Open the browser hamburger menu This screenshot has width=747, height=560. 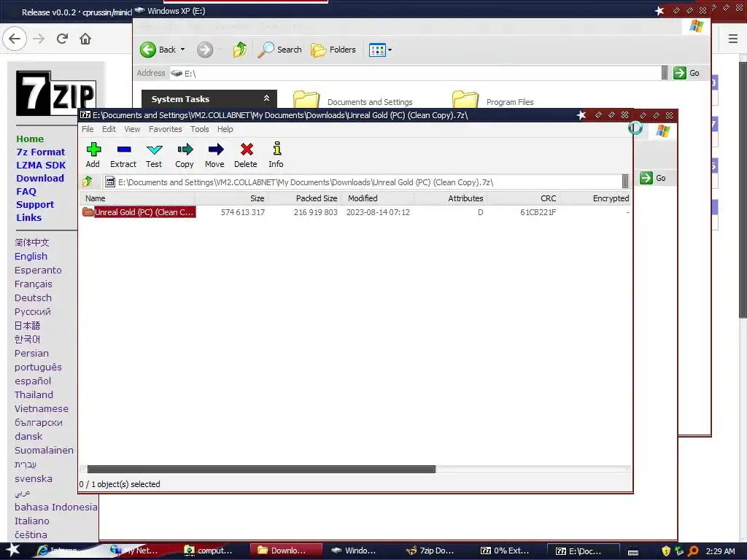pyautogui.click(x=732, y=39)
